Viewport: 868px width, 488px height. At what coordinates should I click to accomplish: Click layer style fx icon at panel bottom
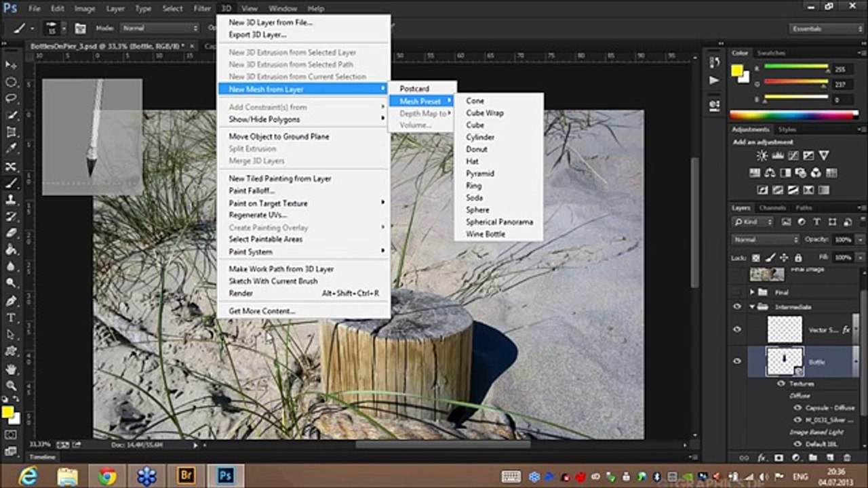click(x=761, y=458)
